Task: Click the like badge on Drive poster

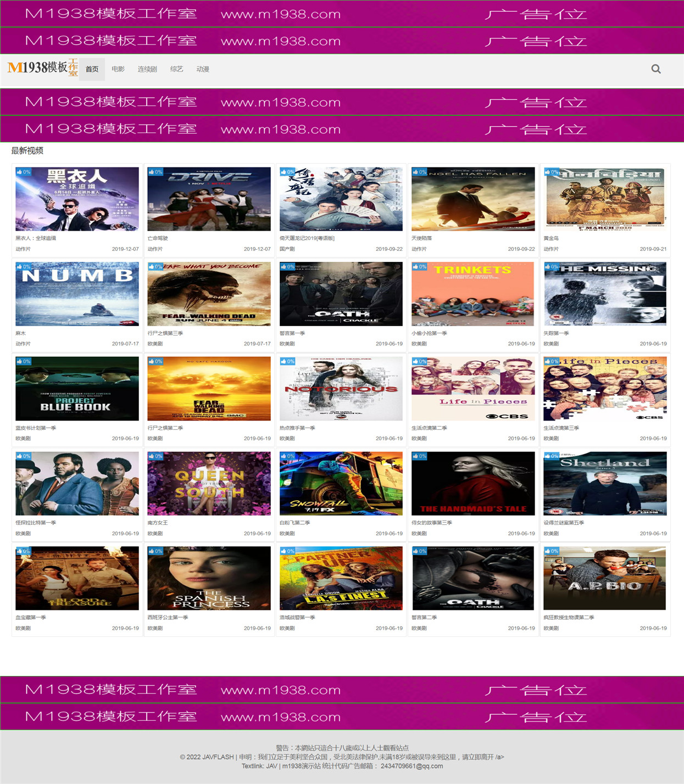Action: (155, 172)
